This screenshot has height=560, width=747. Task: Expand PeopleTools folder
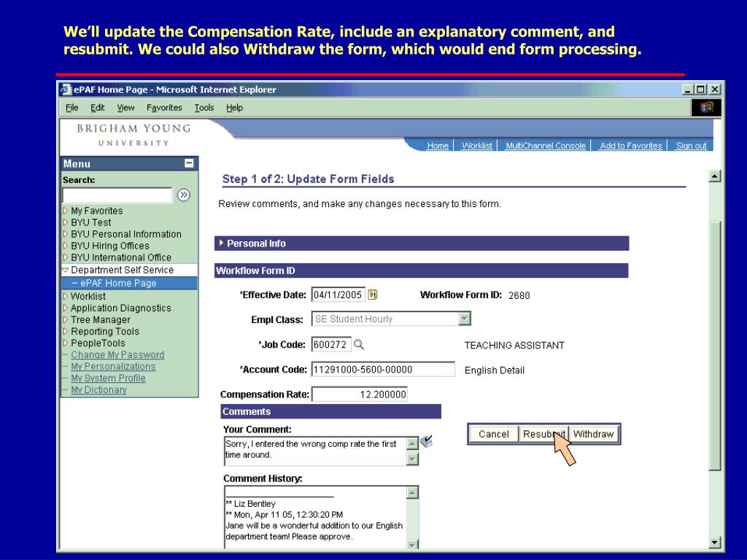tap(65, 343)
